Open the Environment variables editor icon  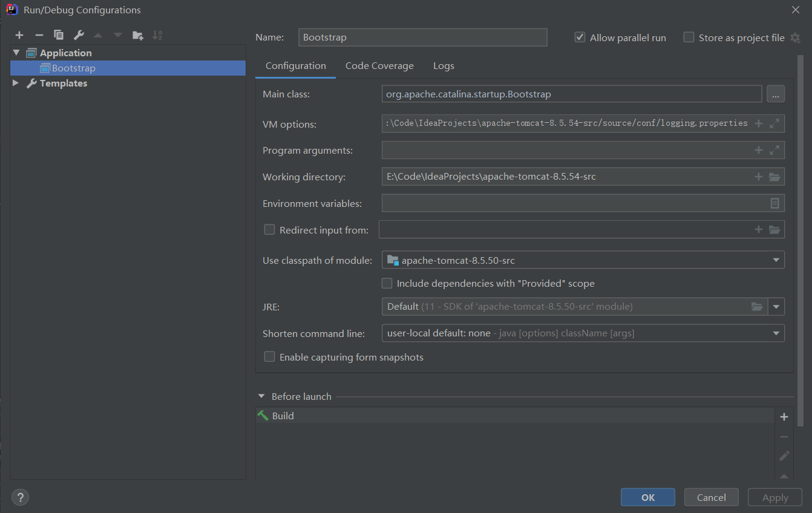(x=774, y=203)
